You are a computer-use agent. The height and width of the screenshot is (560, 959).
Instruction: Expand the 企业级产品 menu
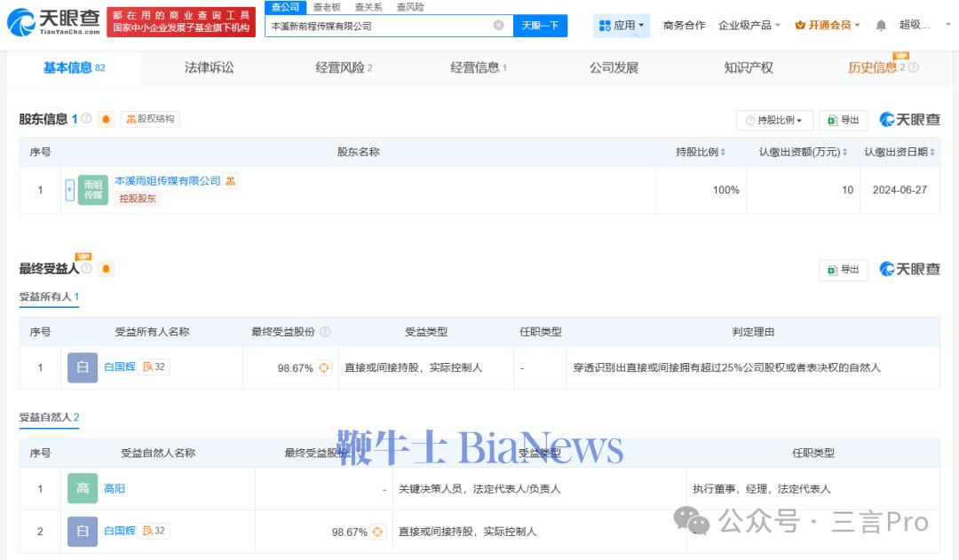(x=749, y=25)
